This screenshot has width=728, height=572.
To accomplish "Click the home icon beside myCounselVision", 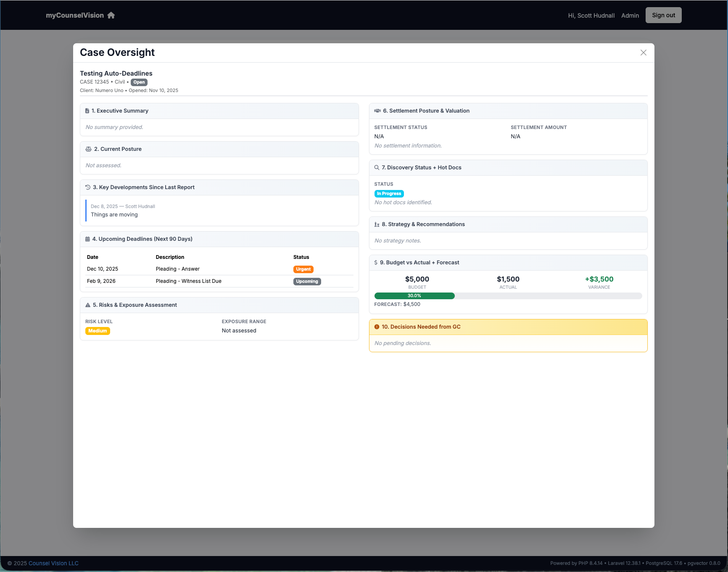I will click(x=111, y=15).
